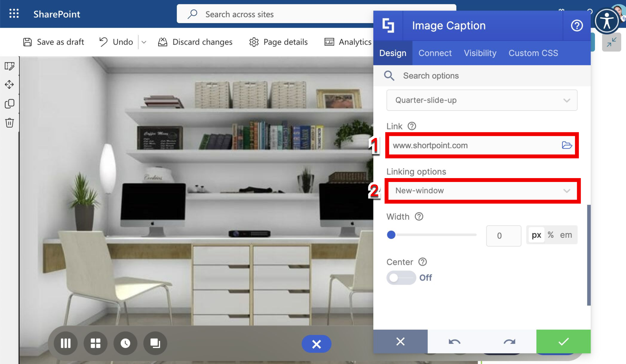626x364 pixels.
Task: Open the SharePoint app launcher grid
Action: [x=14, y=14]
